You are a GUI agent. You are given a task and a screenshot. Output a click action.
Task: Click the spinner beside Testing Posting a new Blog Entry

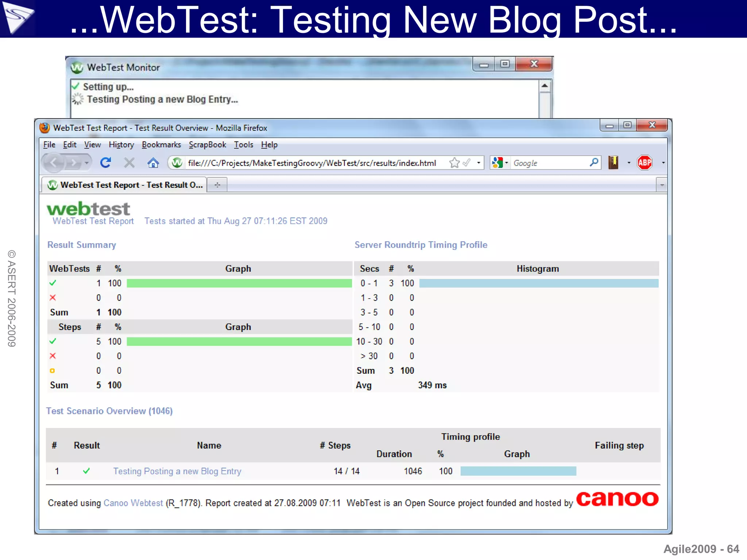78,99
